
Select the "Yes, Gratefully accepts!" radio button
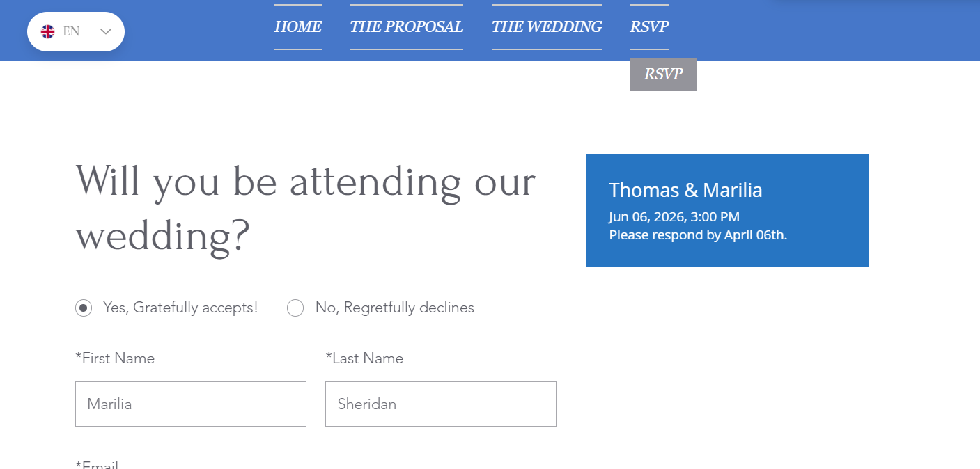tap(84, 308)
